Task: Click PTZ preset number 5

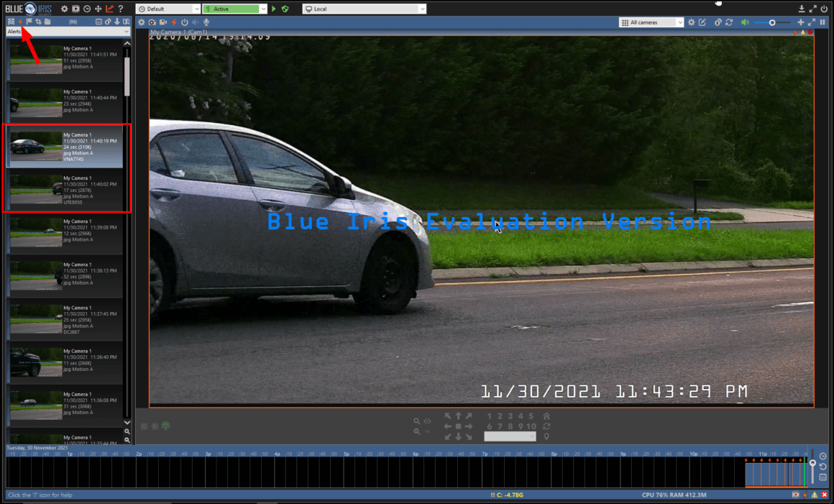Action: point(531,416)
